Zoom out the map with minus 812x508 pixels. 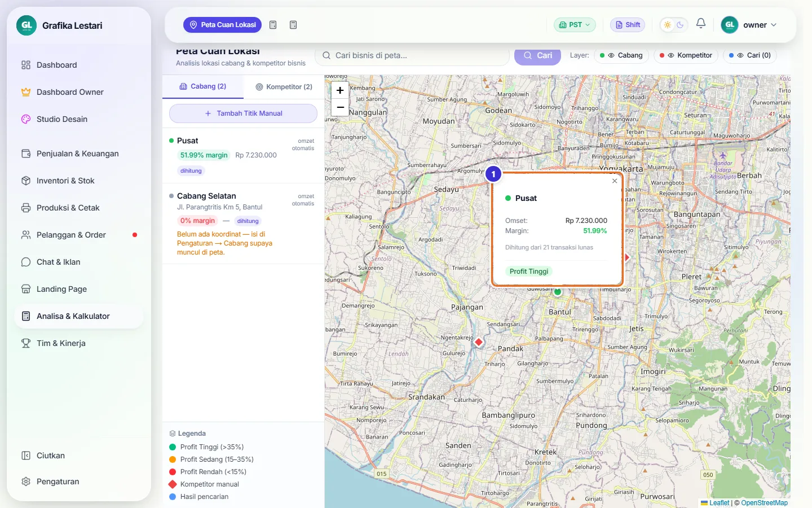[x=340, y=107]
